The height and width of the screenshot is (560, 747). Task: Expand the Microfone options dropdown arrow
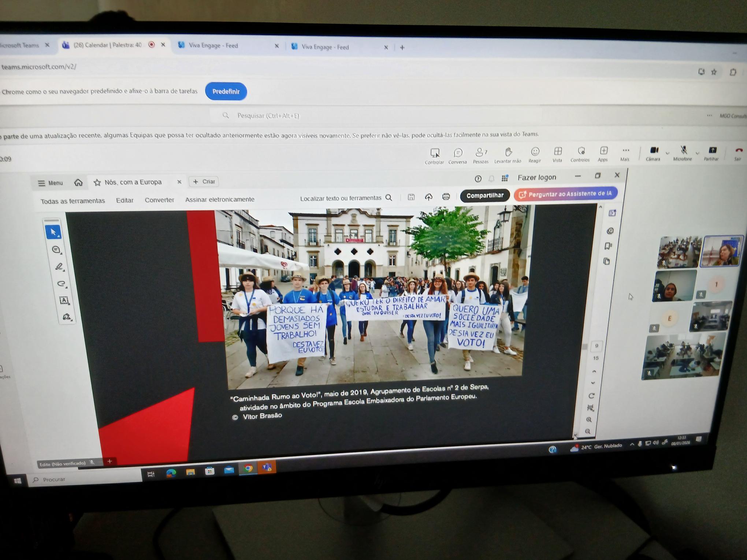coord(697,153)
